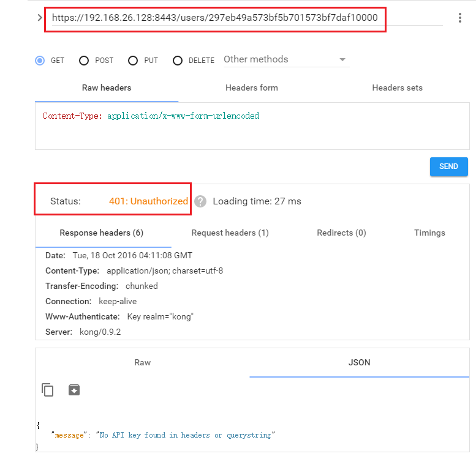Select the POST method radio button
This screenshot has width=476, height=459.
click(84, 61)
